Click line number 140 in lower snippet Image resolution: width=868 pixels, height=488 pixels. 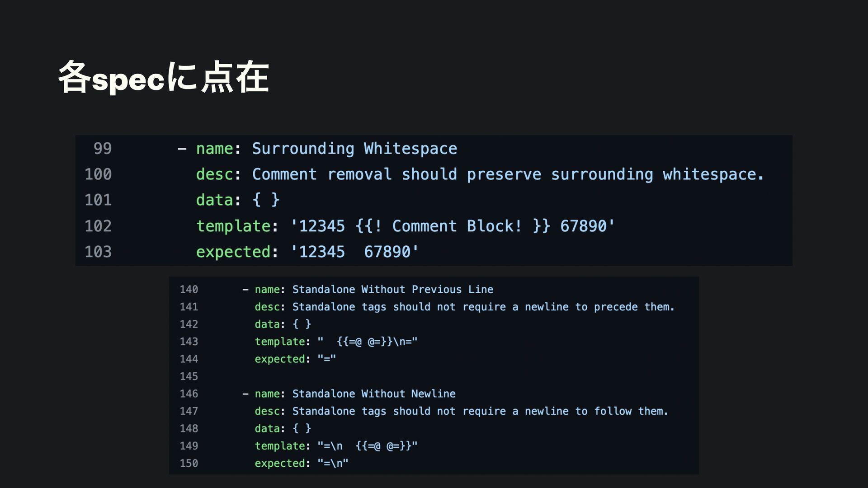click(x=189, y=290)
